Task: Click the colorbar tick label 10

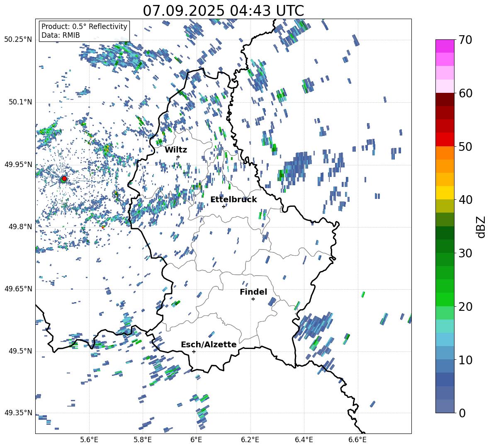Action: point(465,360)
